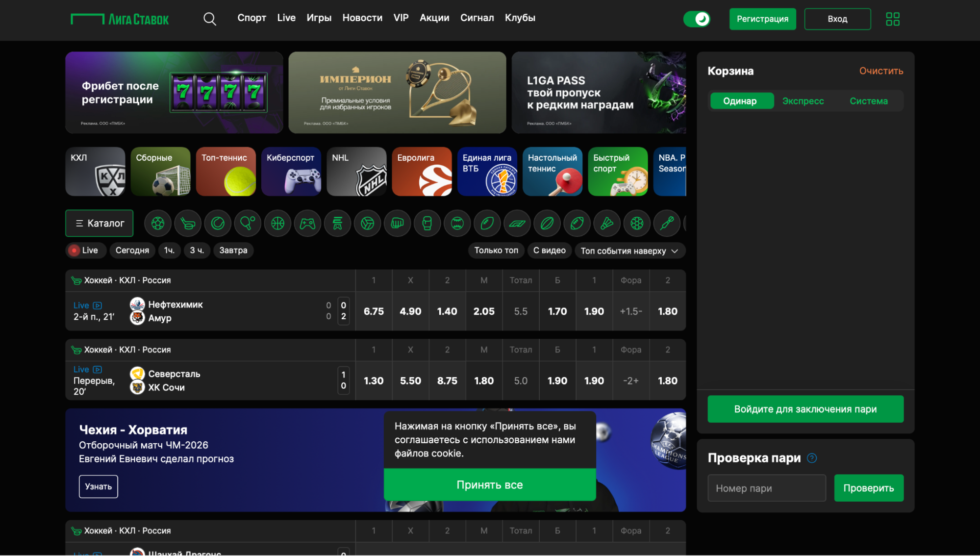Toggle the Live filter chip
Screen dimensions: 980x556
coord(85,251)
